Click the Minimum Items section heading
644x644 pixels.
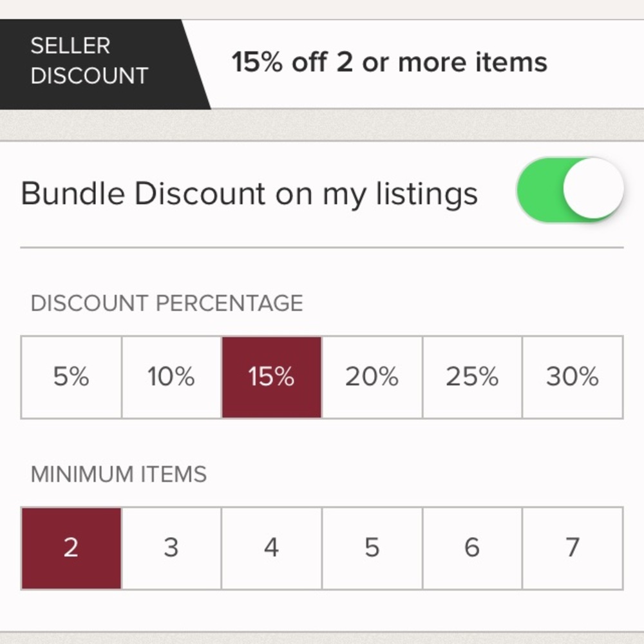tap(119, 475)
